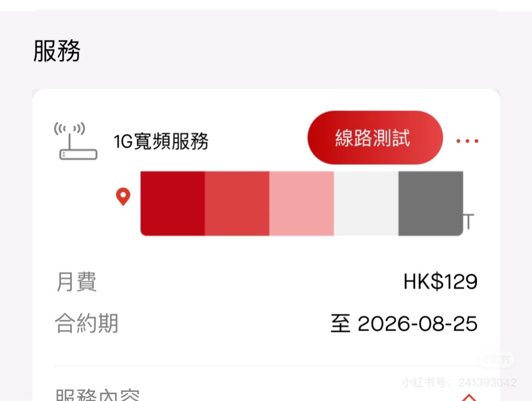The height and width of the screenshot is (401, 532).
Task: Select the 服務 header tab
Action: pos(56,51)
